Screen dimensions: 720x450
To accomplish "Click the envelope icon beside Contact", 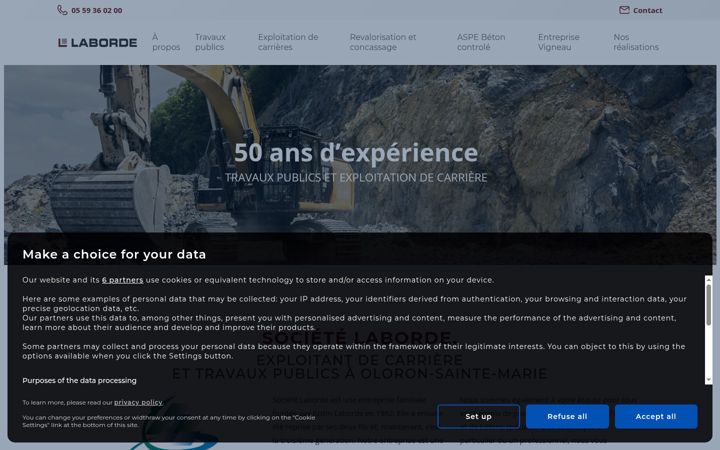I will pos(624,10).
